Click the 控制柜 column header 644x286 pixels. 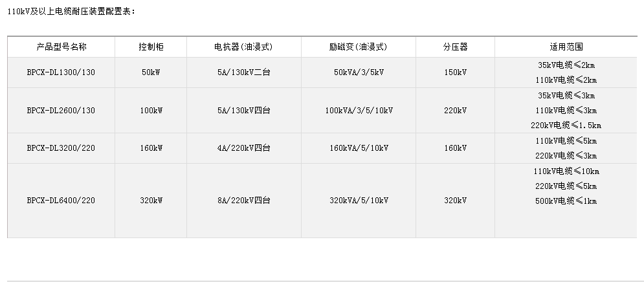point(151,47)
